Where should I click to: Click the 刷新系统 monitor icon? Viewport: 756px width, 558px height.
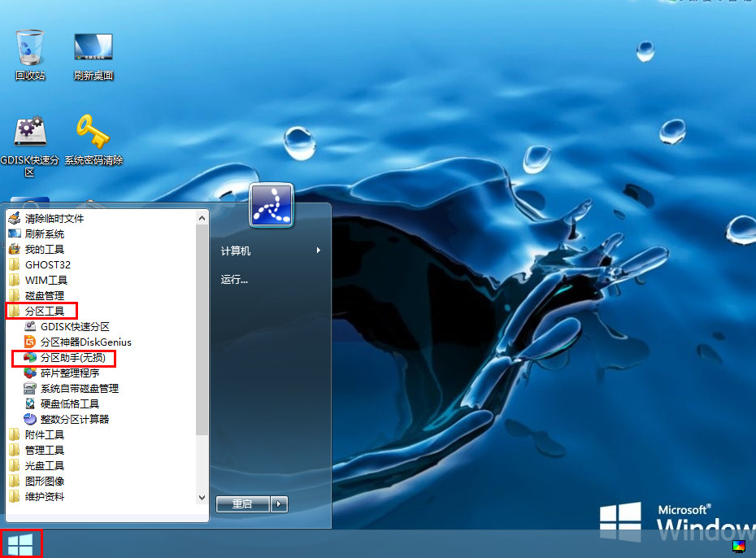pyautogui.click(x=15, y=234)
